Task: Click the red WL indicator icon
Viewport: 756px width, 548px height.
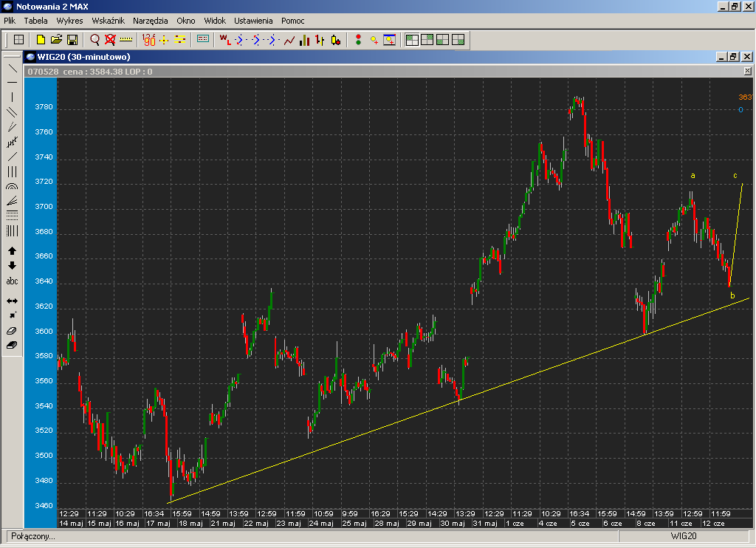Action: coord(224,40)
